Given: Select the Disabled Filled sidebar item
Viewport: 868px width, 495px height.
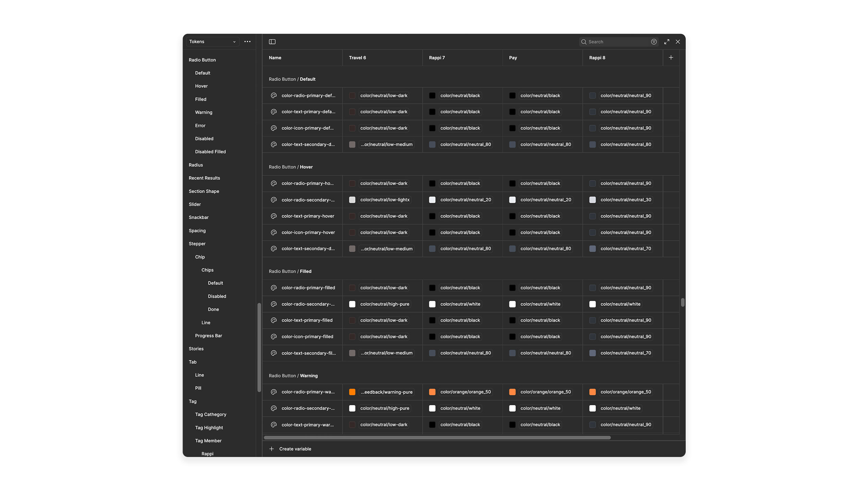Looking at the screenshot, I should pyautogui.click(x=210, y=152).
